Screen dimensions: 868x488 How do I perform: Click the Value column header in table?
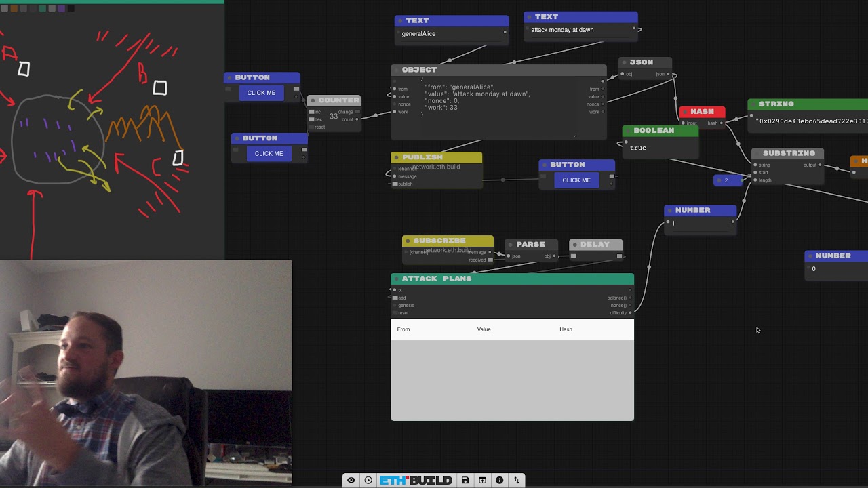[484, 329]
